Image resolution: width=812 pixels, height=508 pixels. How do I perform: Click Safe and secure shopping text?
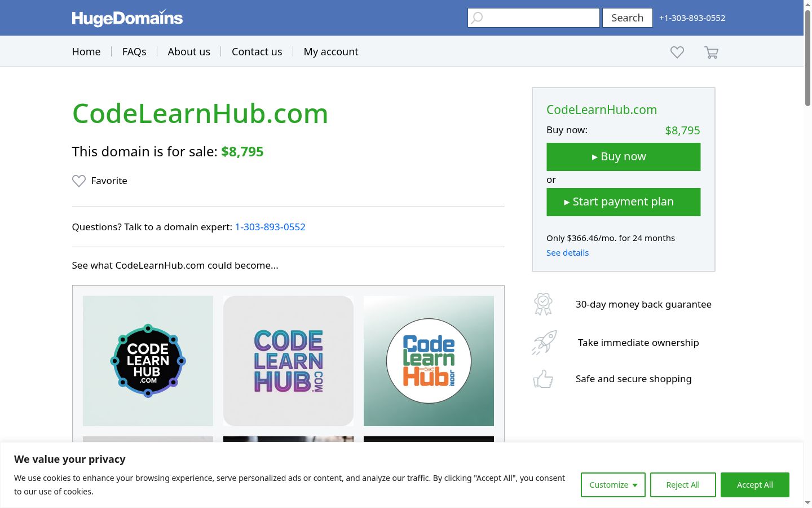[x=633, y=379]
